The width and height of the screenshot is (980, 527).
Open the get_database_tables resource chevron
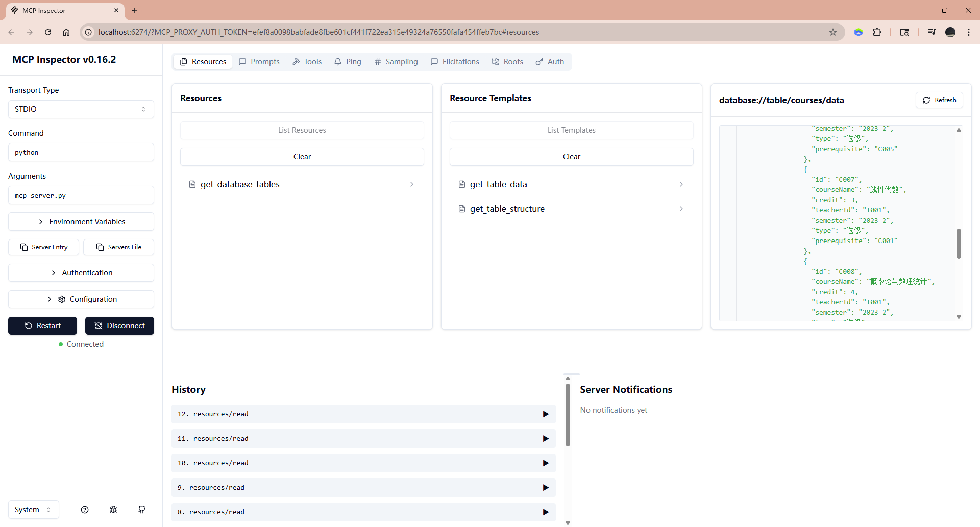pos(412,184)
